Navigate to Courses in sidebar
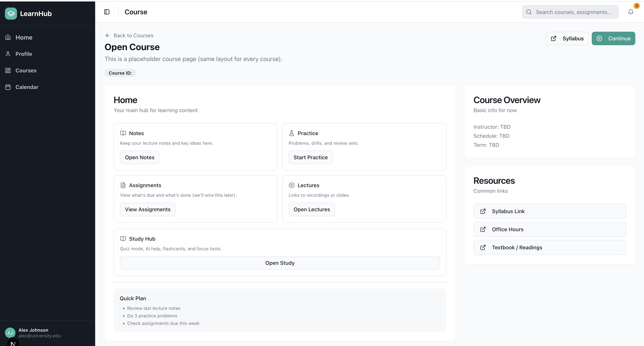The image size is (644, 346). click(26, 71)
